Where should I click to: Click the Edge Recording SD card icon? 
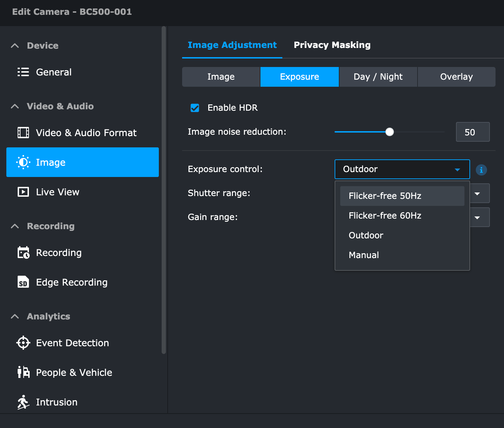click(x=23, y=282)
